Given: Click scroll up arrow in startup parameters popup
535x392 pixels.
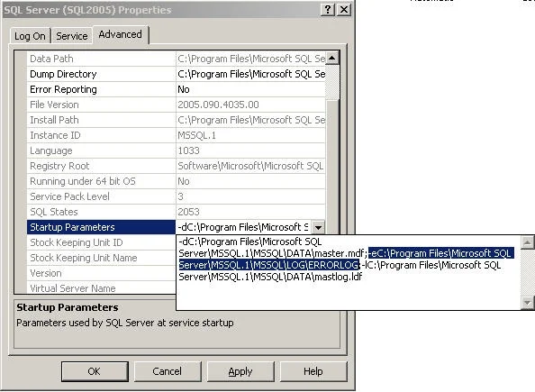Looking at the screenshot, I should tap(527, 242).
